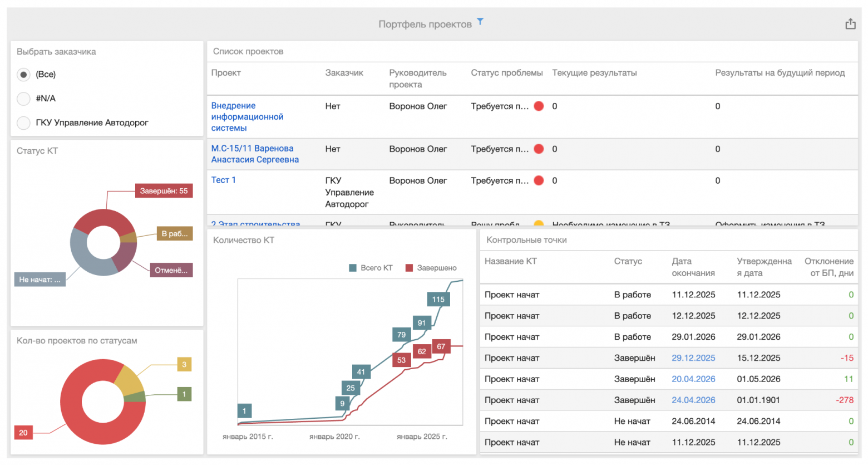
Task: Open the Тест 1 project link
Action: 223,180
